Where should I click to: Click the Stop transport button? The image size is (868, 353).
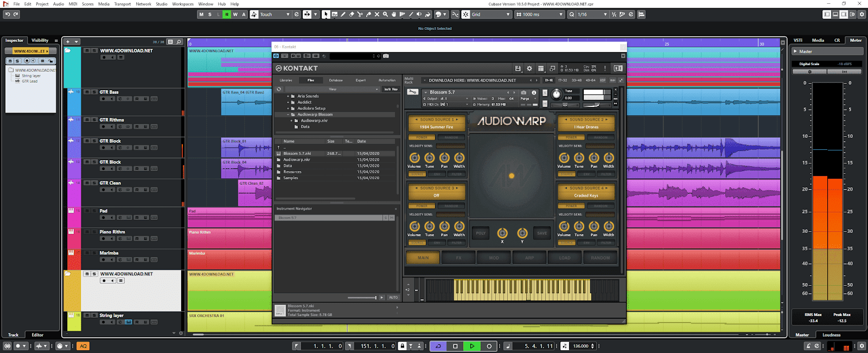455,346
